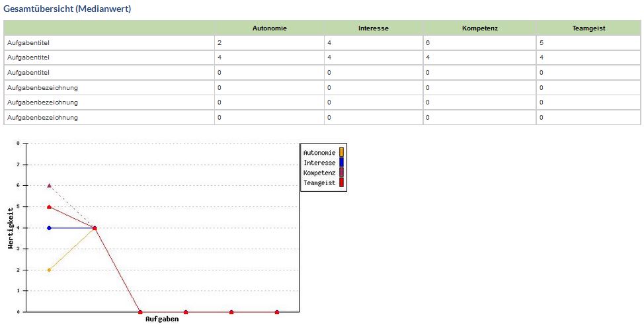Click the Kompetenz column header
This screenshot has height=330, width=644.
(x=479, y=28)
